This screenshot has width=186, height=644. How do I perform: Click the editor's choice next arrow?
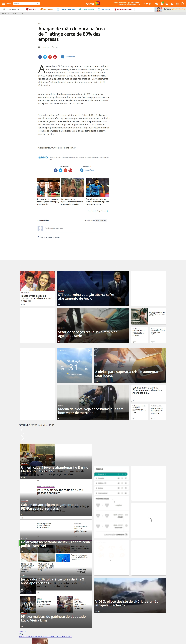(x=22, y=438)
